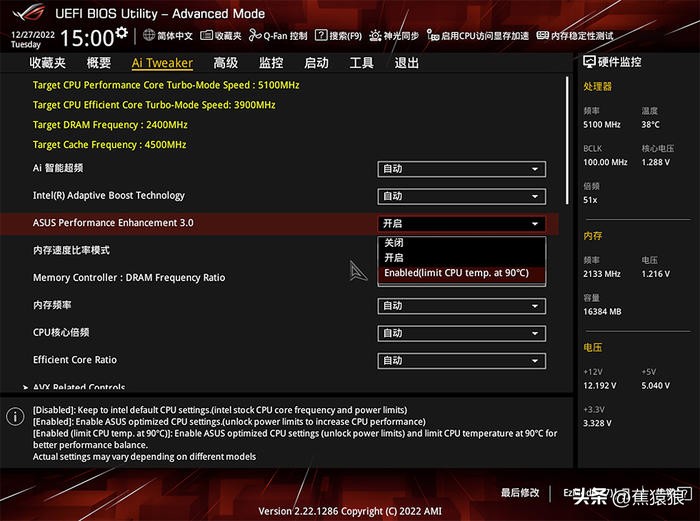Open the 概要 tab
The height and width of the screenshot is (521, 700).
pos(99,63)
